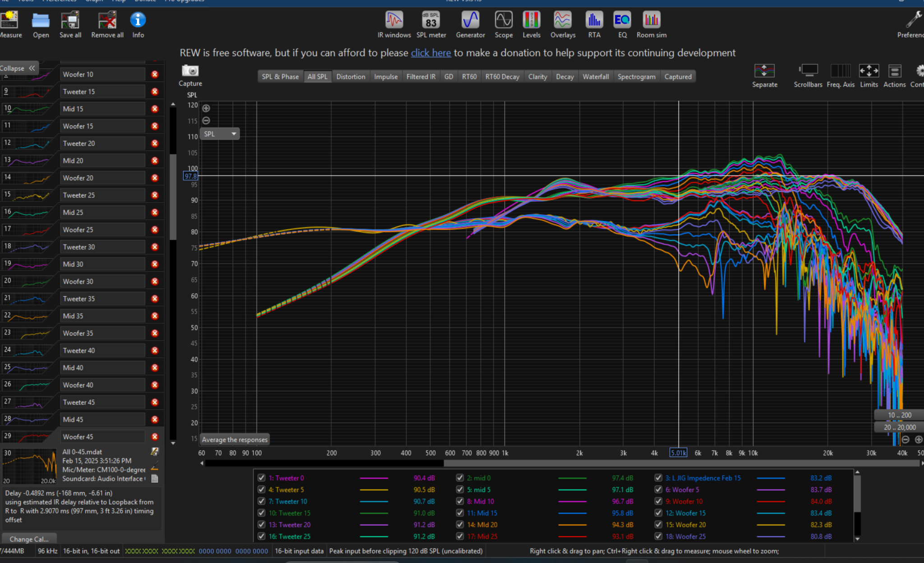Uncheck the 1: Tweeter 0 trace

[x=261, y=478]
